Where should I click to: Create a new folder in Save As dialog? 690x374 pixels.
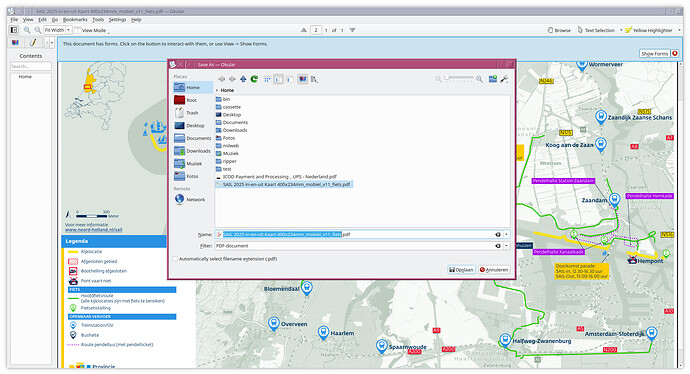(493, 79)
